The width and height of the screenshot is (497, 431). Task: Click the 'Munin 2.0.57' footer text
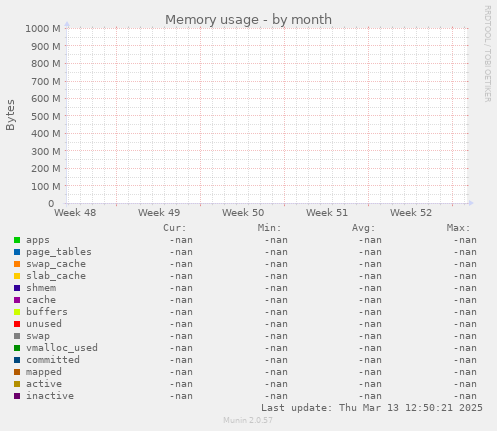(x=248, y=420)
